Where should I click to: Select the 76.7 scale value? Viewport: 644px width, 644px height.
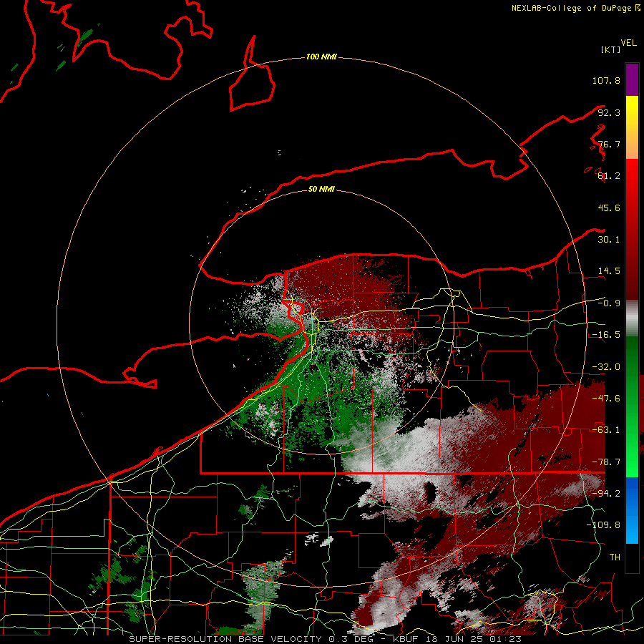pos(609,144)
